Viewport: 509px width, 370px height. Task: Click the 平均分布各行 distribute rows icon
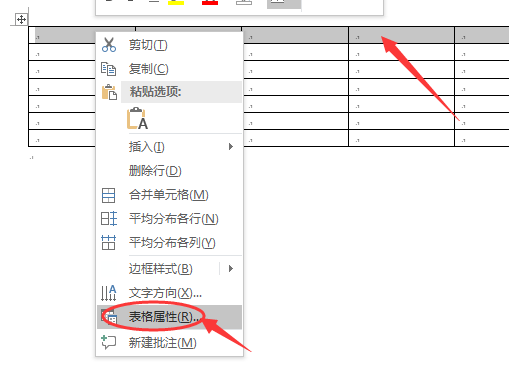coord(109,219)
